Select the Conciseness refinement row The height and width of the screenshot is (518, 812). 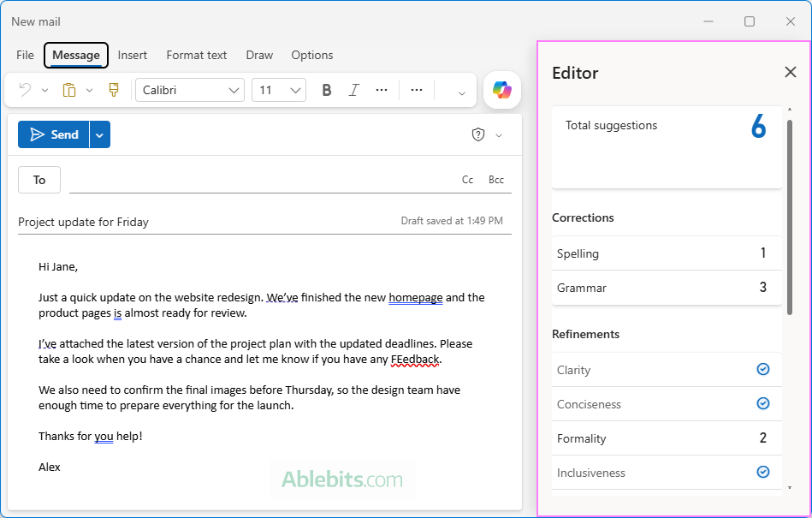(x=667, y=404)
